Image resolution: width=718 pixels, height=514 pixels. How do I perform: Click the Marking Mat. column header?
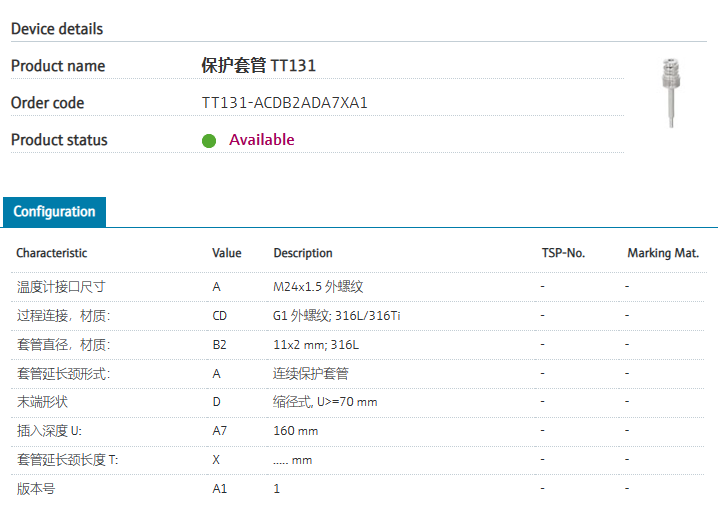click(663, 253)
